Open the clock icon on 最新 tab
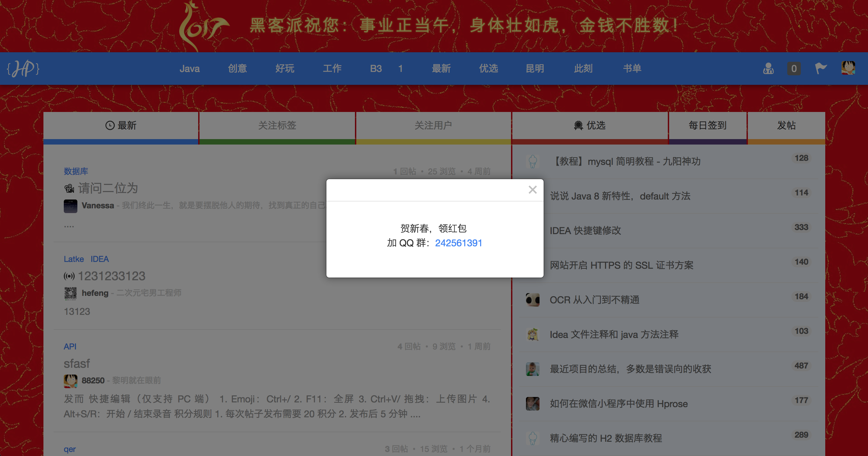The image size is (868, 456). click(x=110, y=125)
